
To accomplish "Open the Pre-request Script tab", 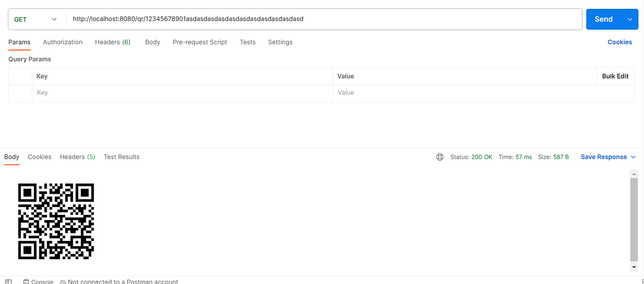I will coord(200,42).
